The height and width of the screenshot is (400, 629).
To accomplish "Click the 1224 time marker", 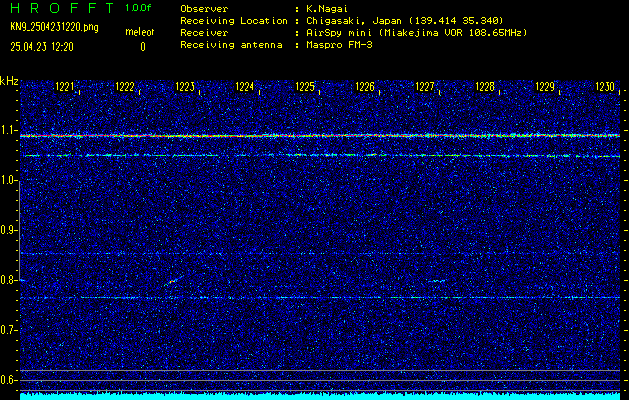I will click(x=245, y=87).
